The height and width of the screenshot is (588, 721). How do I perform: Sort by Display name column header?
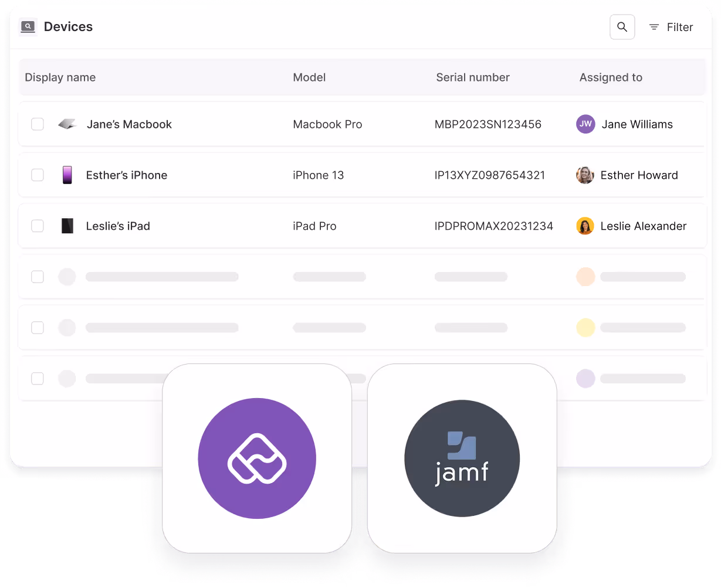pyautogui.click(x=60, y=77)
